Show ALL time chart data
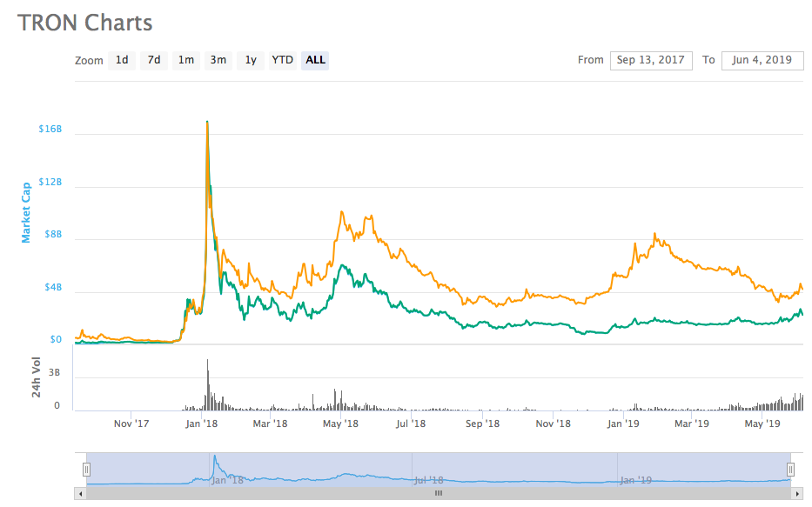The image size is (812, 507). click(x=315, y=61)
